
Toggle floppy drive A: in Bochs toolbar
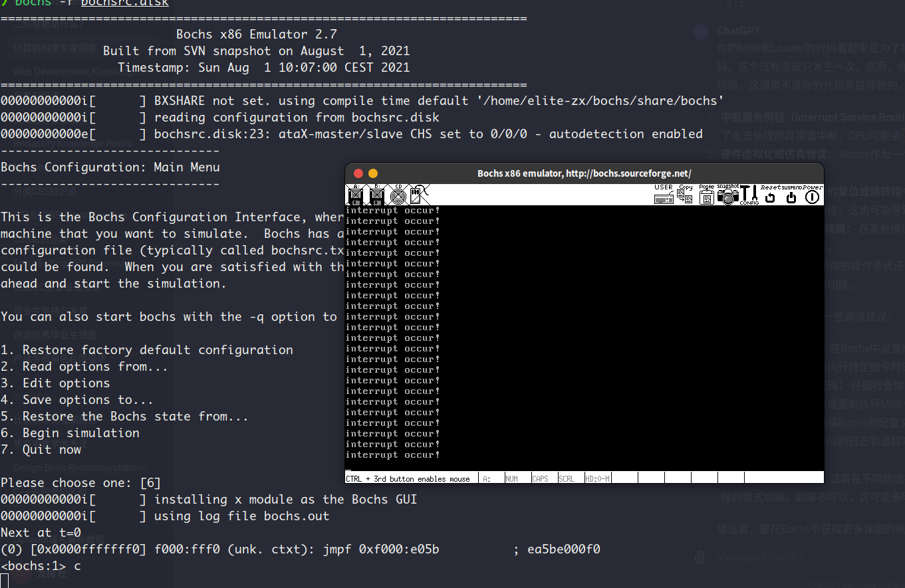pyautogui.click(x=355, y=195)
